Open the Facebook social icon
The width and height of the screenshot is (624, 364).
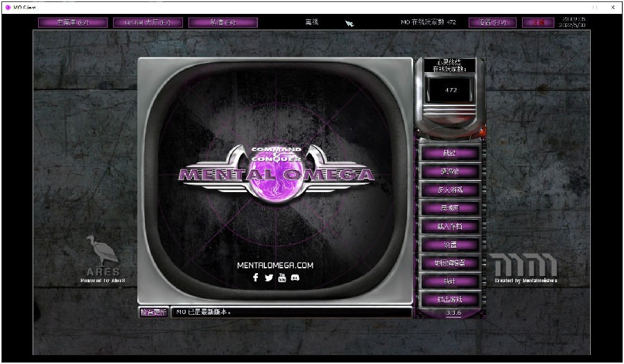tap(256, 277)
